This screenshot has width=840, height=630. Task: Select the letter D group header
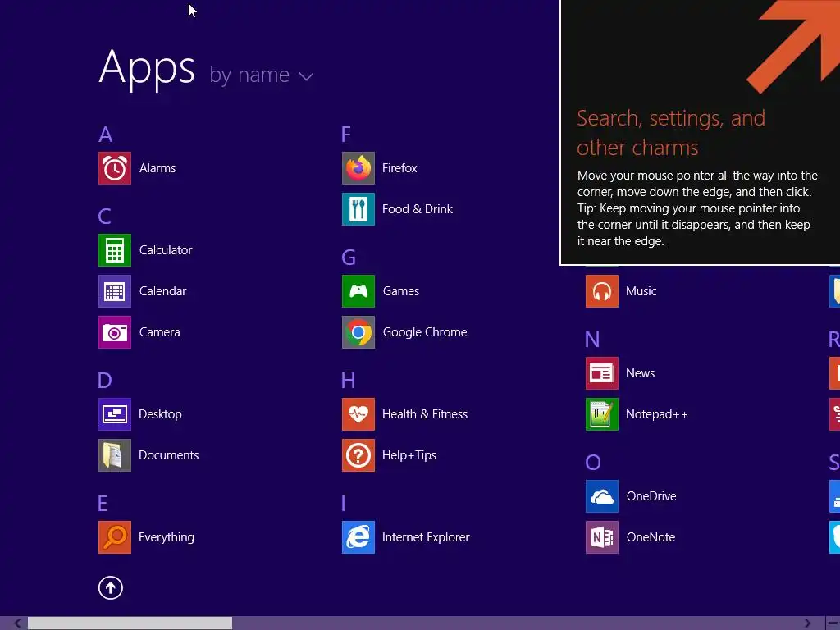pyautogui.click(x=105, y=381)
